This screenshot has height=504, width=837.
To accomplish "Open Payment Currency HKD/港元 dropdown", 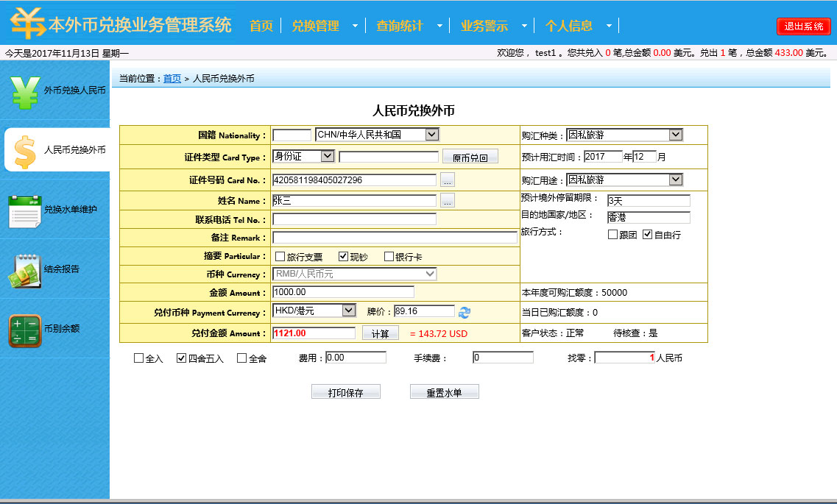I will tap(314, 310).
